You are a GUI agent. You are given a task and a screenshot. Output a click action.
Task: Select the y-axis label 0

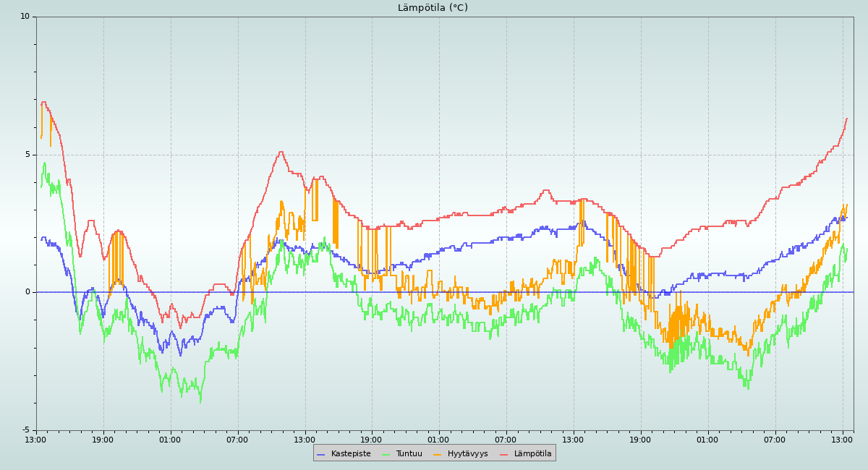pyautogui.click(x=27, y=292)
